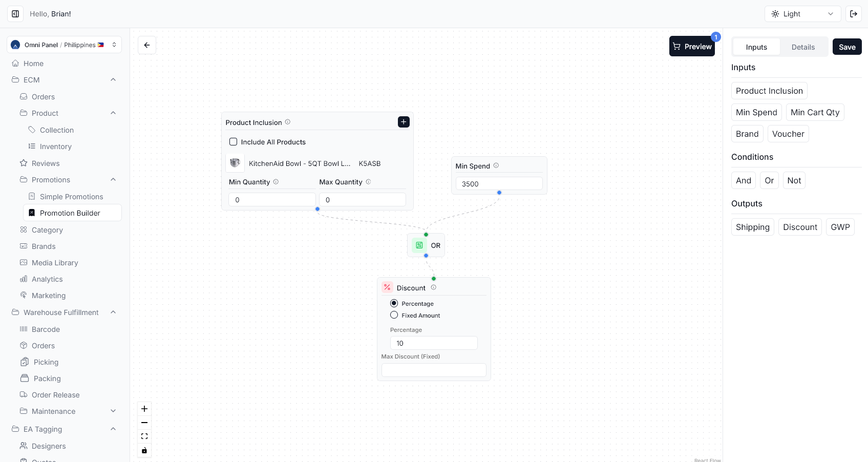
Task: Fit the flow view to screen
Action: pyautogui.click(x=144, y=436)
